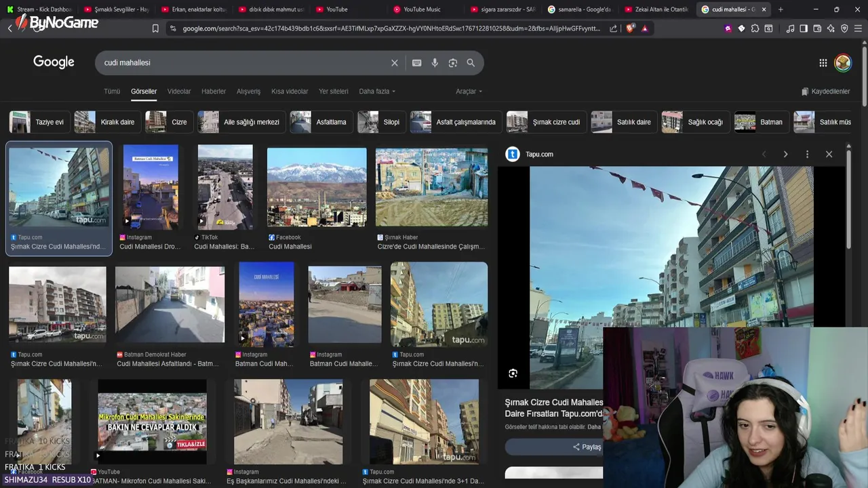Bookmark this page from the address bar

(x=155, y=28)
